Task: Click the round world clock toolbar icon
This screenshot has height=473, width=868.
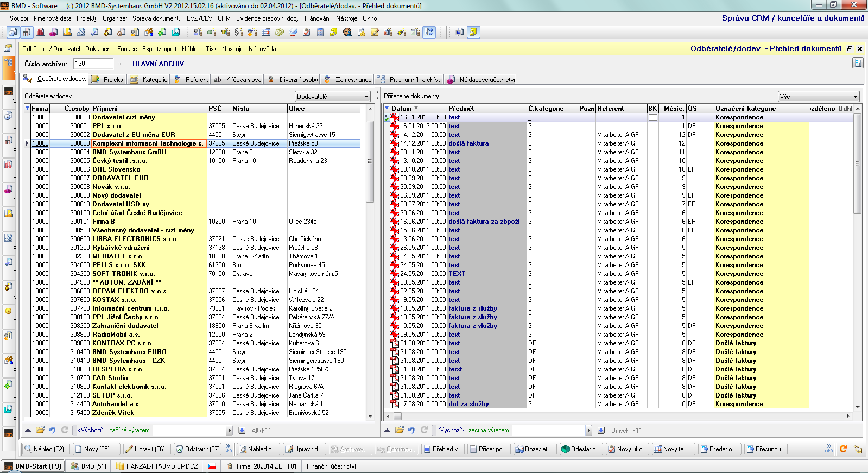Action: [347, 32]
